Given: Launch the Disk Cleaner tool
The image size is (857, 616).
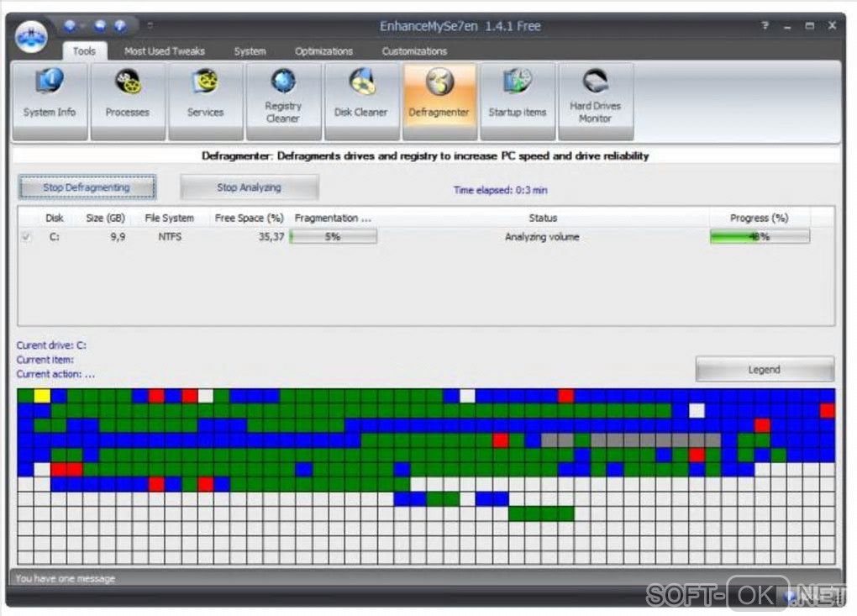Looking at the screenshot, I should pyautogui.click(x=361, y=101).
